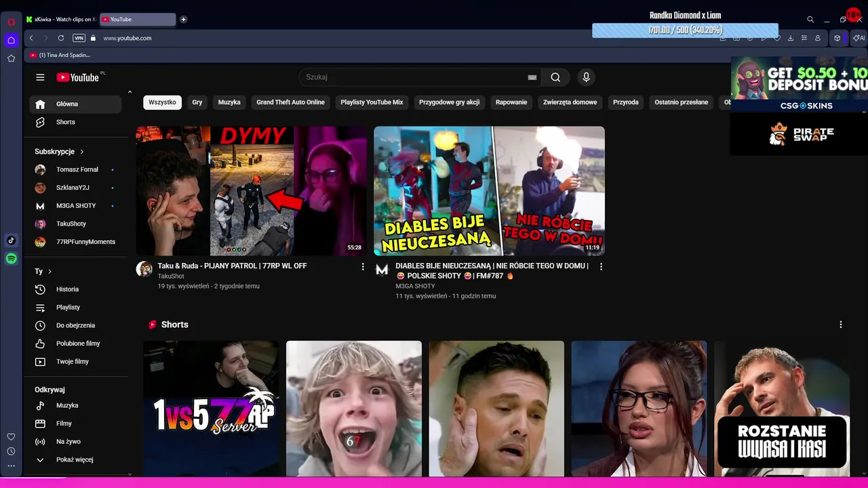Image resolution: width=868 pixels, height=488 pixels.
Task: Select Gry filter chip
Action: click(x=197, y=102)
